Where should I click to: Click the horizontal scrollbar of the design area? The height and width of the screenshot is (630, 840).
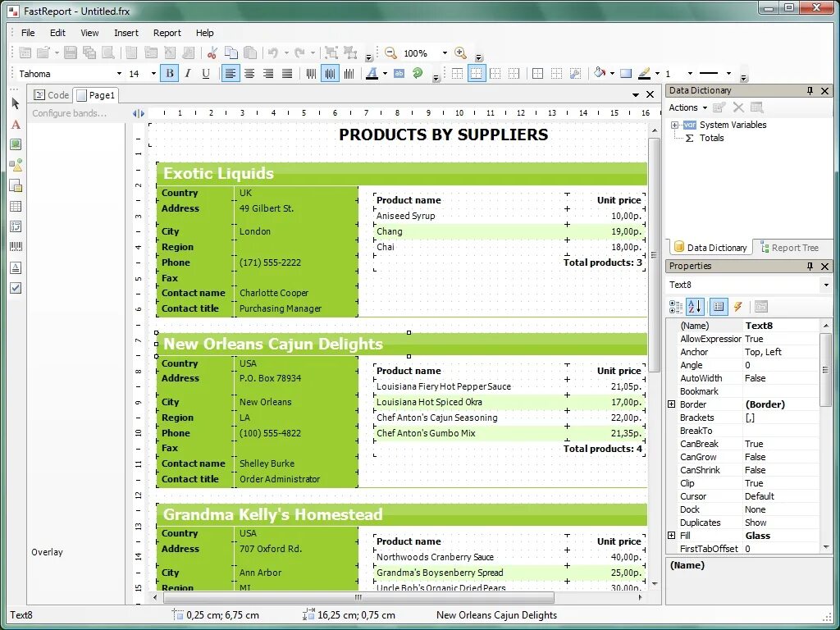[358, 597]
